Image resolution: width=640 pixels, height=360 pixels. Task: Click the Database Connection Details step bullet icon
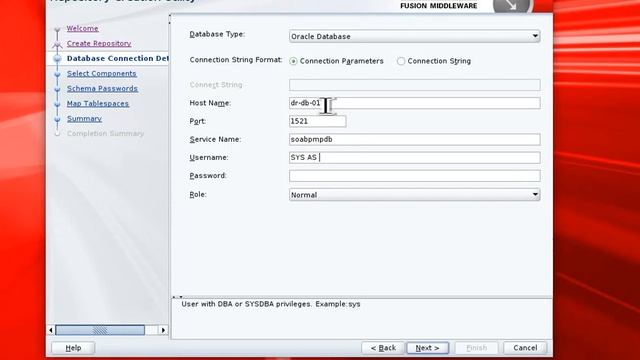click(57, 59)
